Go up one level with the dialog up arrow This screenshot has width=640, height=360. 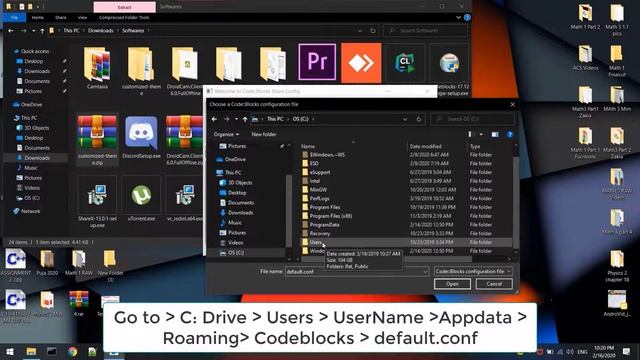click(245, 119)
